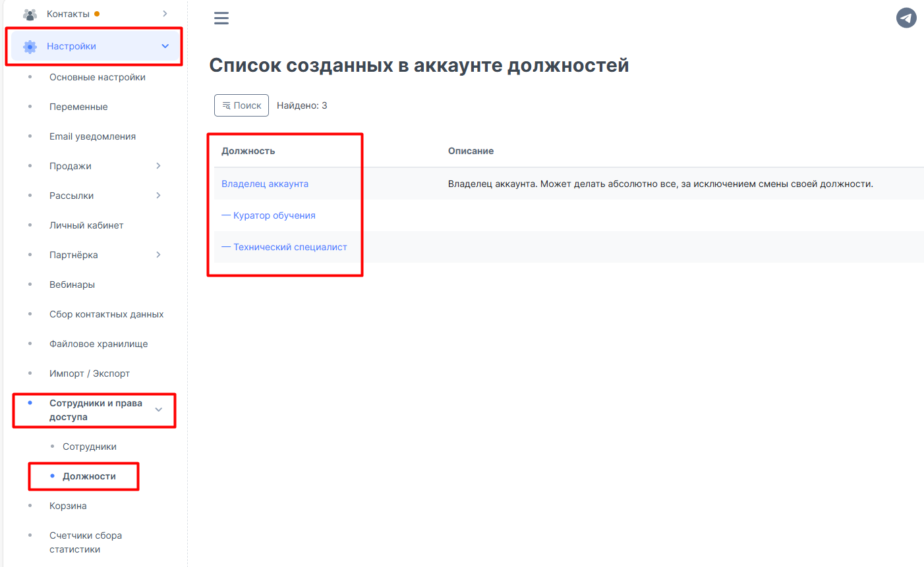
Task: Expand the Контакты chevron
Action: pyautogui.click(x=165, y=14)
